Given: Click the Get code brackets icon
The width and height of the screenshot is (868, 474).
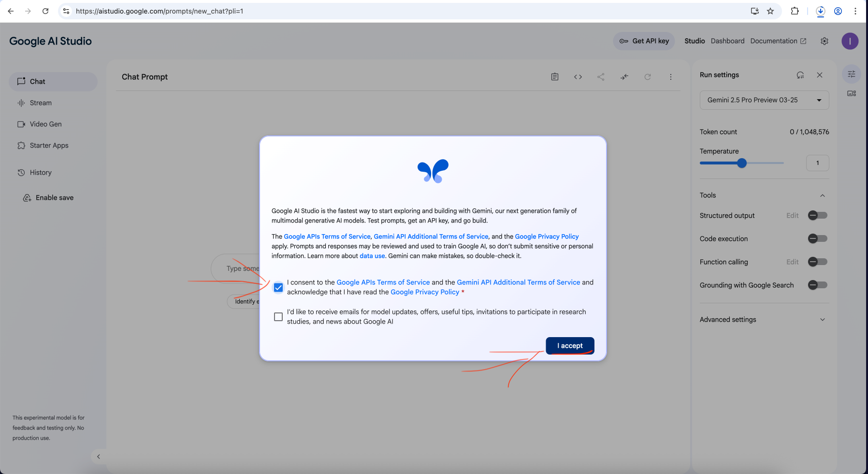Looking at the screenshot, I should [578, 77].
